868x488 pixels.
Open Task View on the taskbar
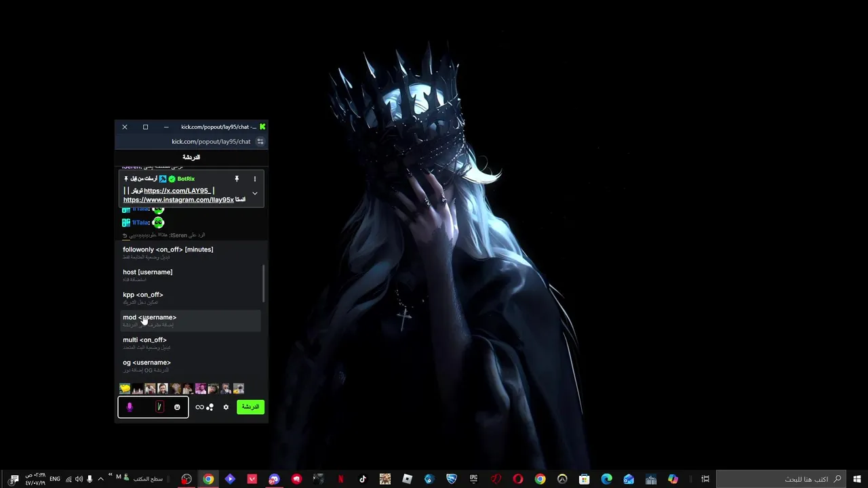coord(705,479)
